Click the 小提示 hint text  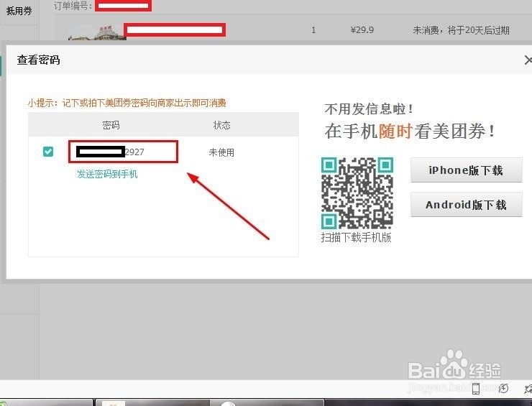pos(127,103)
